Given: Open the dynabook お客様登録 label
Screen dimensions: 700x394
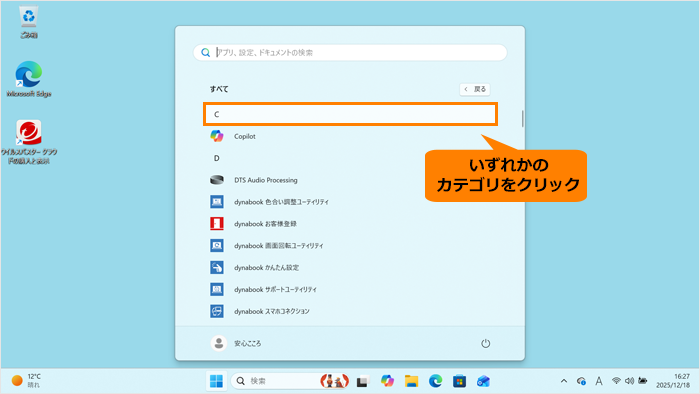Looking at the screenshot, I should pos(265,224).
